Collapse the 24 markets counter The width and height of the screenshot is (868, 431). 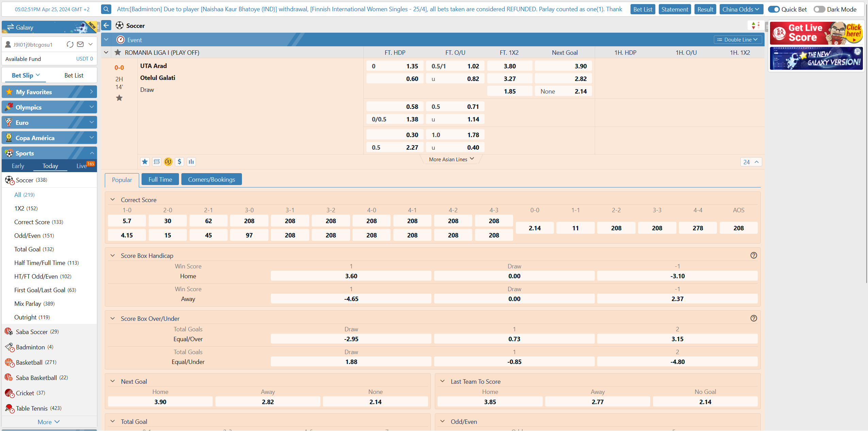751,162
